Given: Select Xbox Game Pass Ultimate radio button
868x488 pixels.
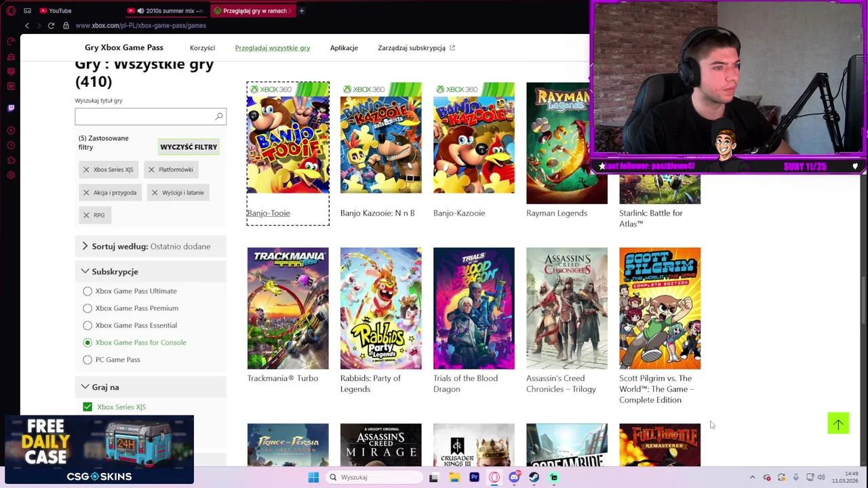Looking at the screenshot, I should [x=87, y=291].
